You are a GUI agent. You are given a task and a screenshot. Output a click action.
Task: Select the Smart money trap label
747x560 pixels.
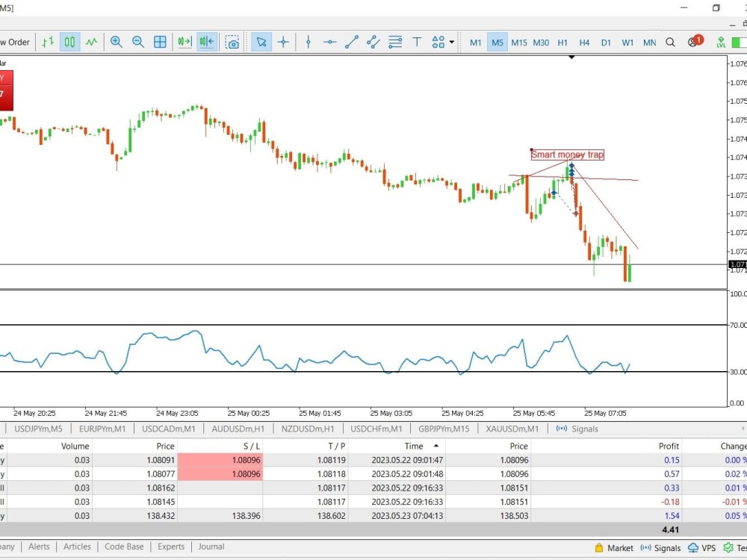pos(568,155)
